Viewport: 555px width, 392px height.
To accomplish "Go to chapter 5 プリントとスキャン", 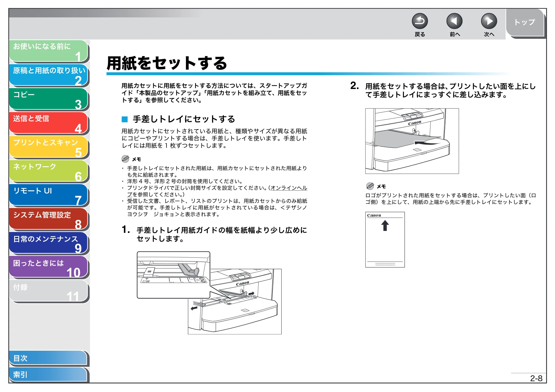I will point(49,147).
